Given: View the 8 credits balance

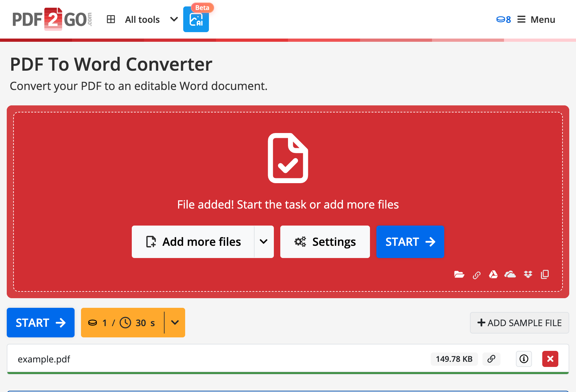Looking at the screenshot, I should click(x=504, y=20).
